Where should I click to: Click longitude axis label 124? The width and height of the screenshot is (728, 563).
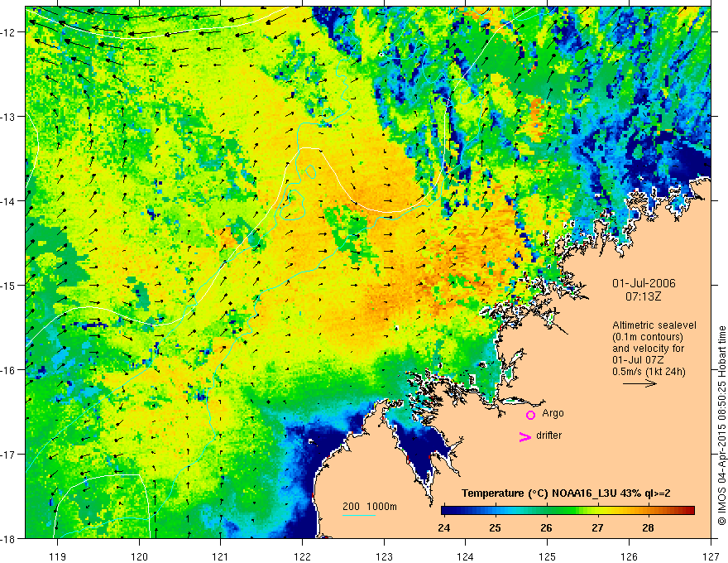point(466,556)
